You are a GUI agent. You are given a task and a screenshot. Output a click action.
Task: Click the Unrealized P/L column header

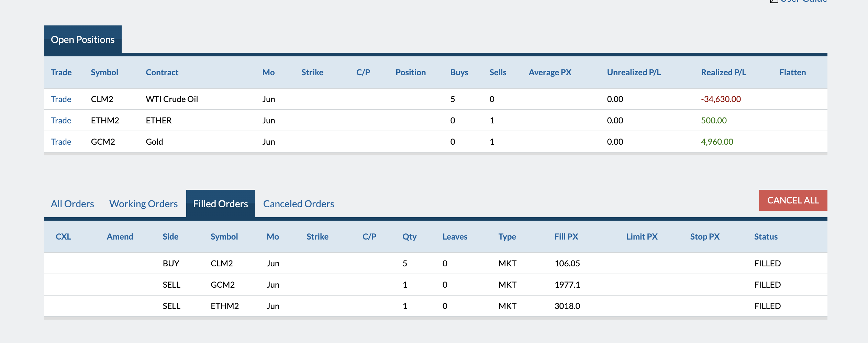(634, 72)
